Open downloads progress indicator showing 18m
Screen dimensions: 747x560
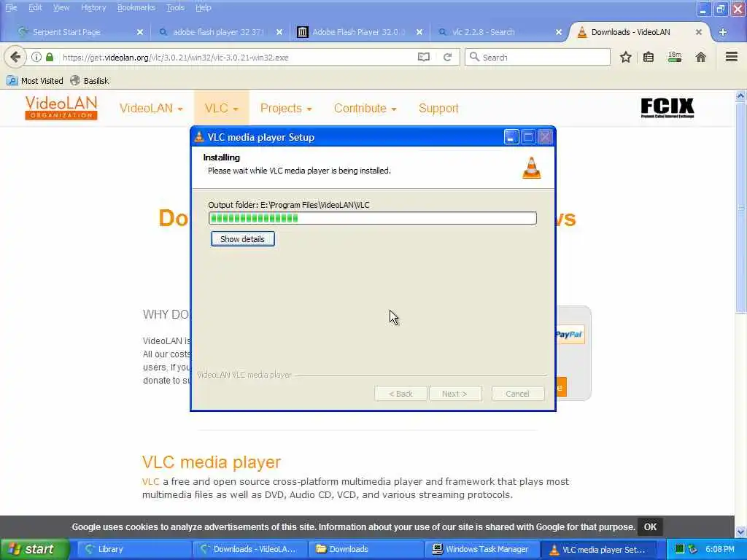click(x=675, y=57)
